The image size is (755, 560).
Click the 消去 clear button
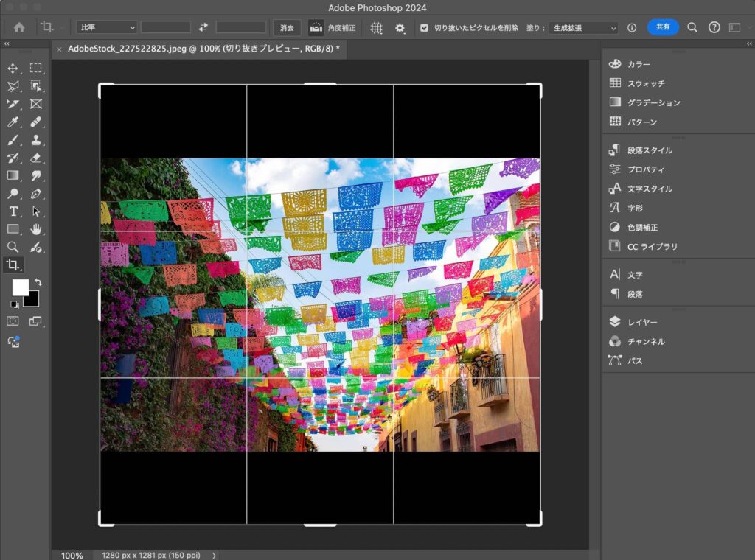pos(287,27)
